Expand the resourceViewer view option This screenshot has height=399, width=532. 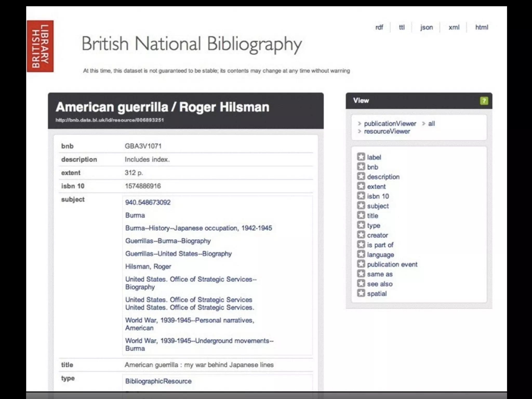tap(360, 131)
